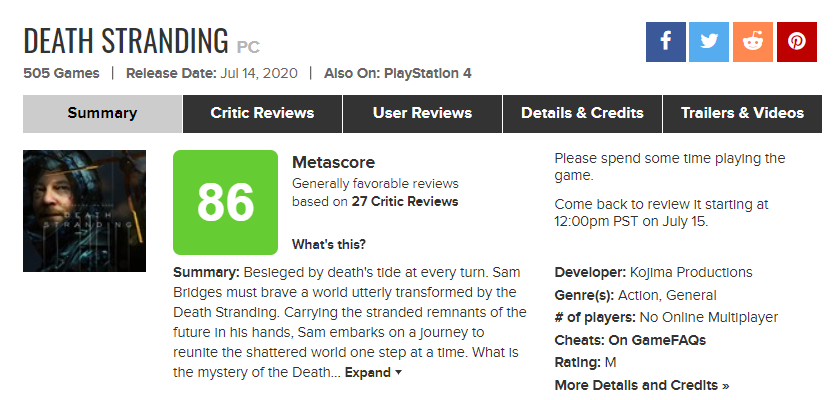Viewport: 837px width, 400px height.
Task: Expand the full game summary
Action: [x=373, y=372]
